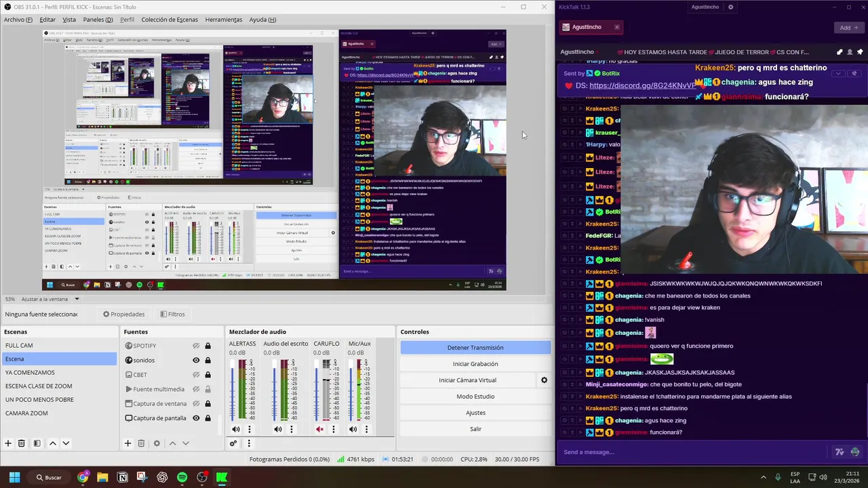Image resolution: width=868 pixels, height=488 pixels.
Task: Open Archivo menu
Action: 18,20
